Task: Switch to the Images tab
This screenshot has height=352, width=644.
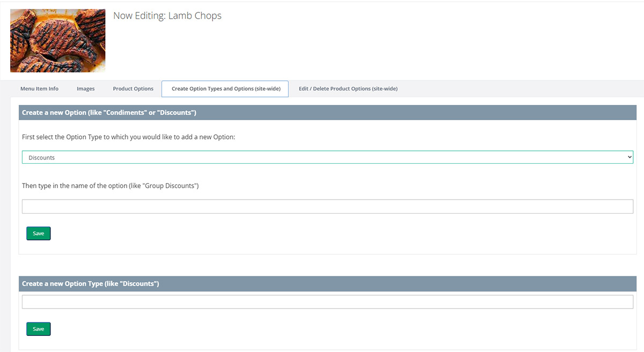Action: pos(85,89)
